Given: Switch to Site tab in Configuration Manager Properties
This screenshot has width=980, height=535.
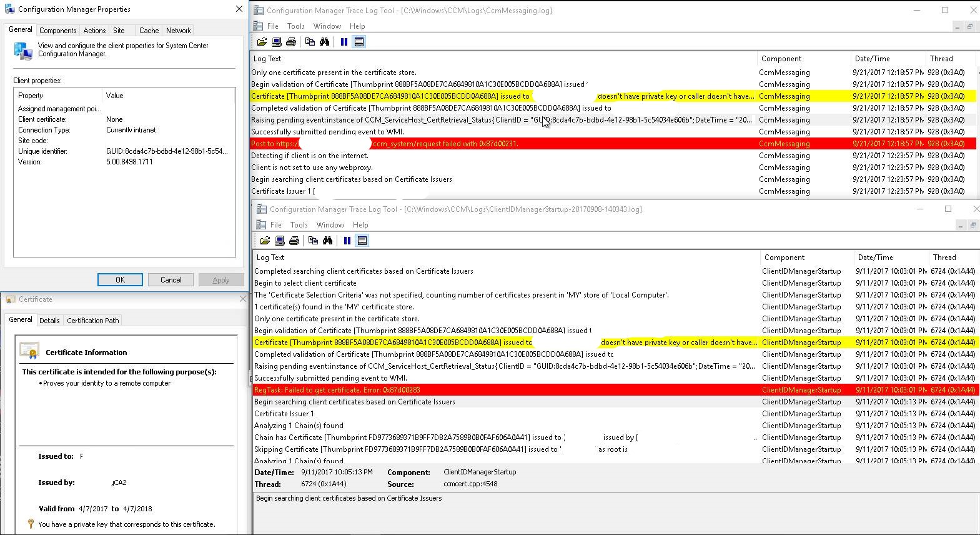Looking at the screenshot, I should pyautogui.click(x=119, y=31).
